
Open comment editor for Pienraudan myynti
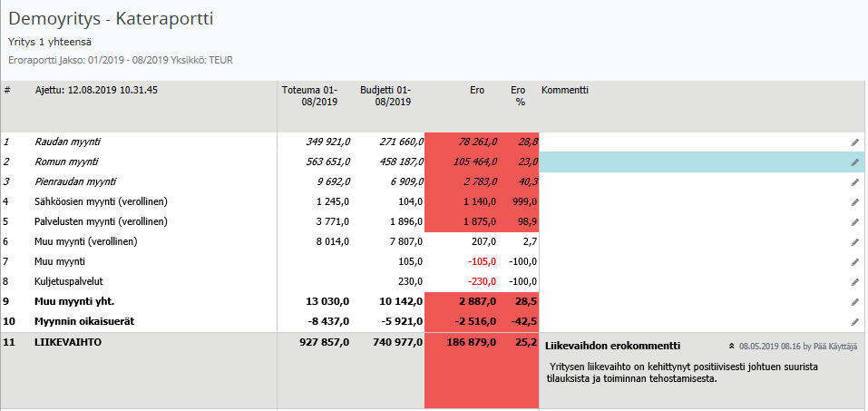853,182
